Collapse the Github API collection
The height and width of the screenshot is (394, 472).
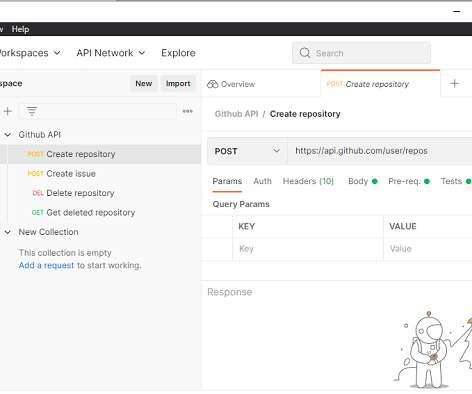(7, 135)
